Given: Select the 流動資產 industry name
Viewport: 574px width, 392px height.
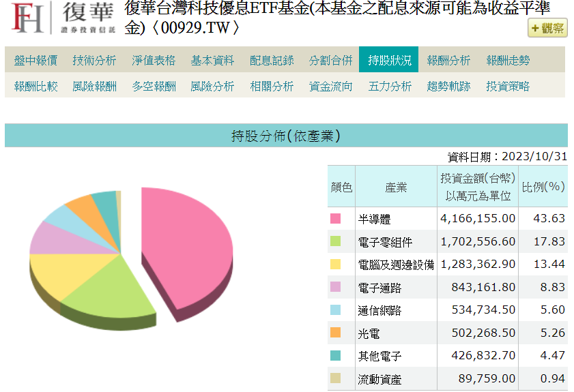Looking at the screenshot, I should [379, 379].
